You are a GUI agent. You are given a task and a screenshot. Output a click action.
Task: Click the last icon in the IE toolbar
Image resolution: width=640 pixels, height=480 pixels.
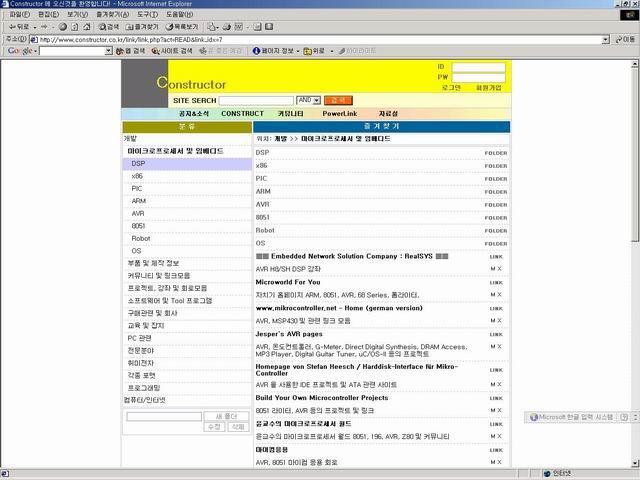[x=269, y=27]
